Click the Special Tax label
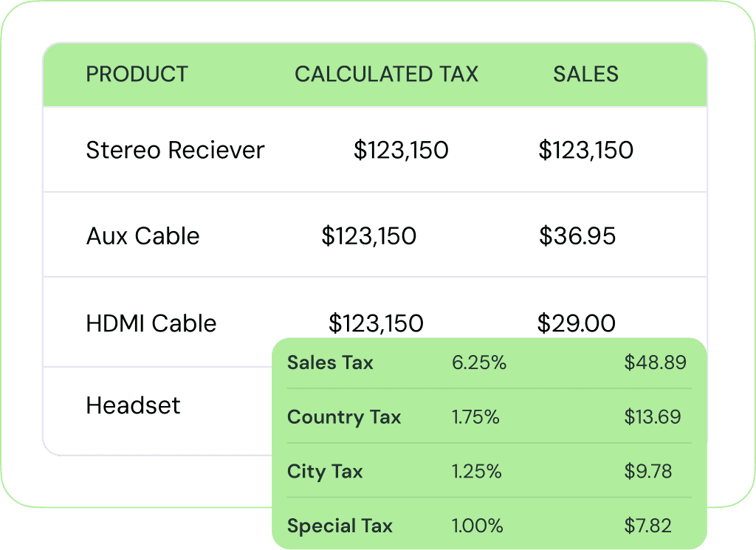The height and width of the screenshot is (550, 756). coord(340,526)
